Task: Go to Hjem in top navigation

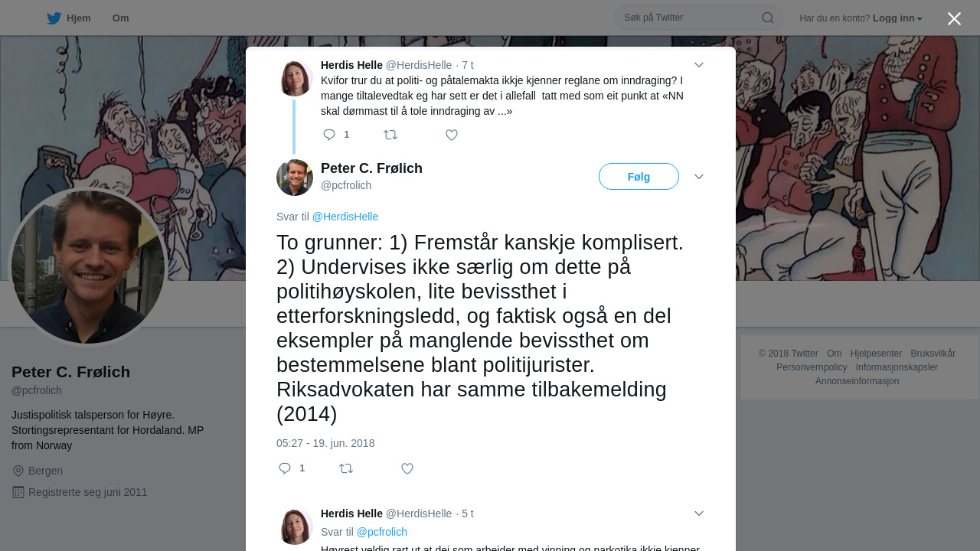Action: click(x=78, y=18)
